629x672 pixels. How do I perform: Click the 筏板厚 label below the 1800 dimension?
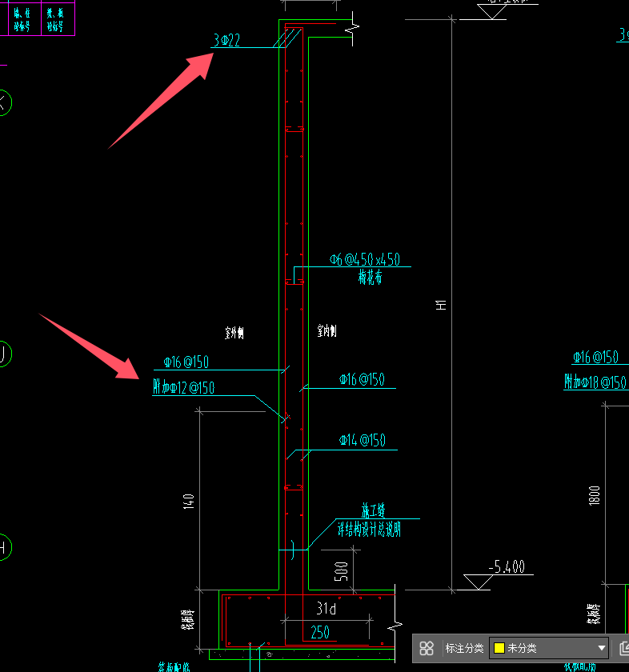tap(594, 614)
